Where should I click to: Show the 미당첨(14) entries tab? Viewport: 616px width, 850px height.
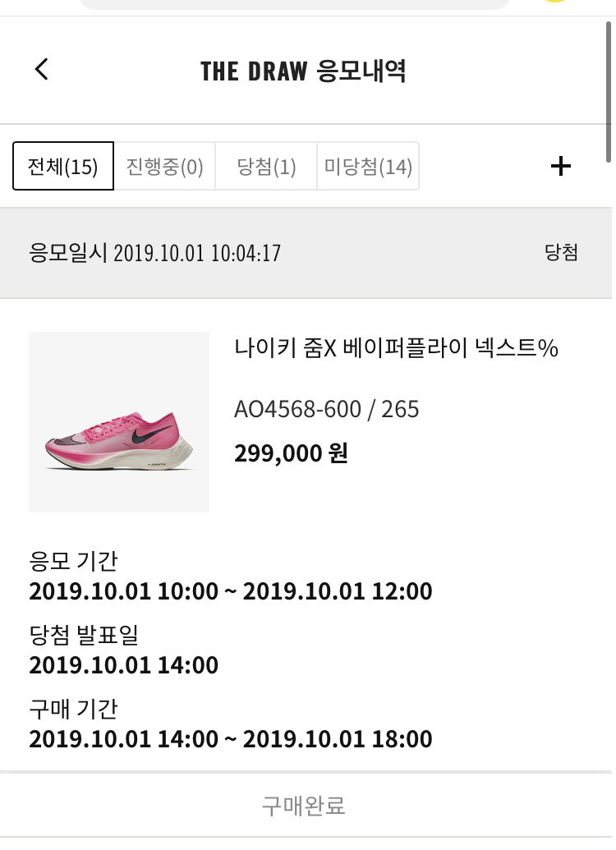[x=368, y=166]
